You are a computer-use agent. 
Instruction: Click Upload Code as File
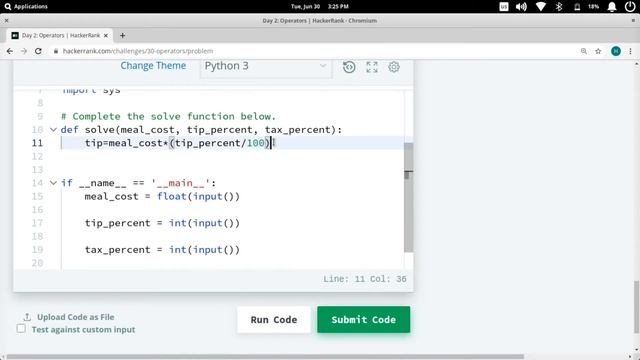(69, 317)
